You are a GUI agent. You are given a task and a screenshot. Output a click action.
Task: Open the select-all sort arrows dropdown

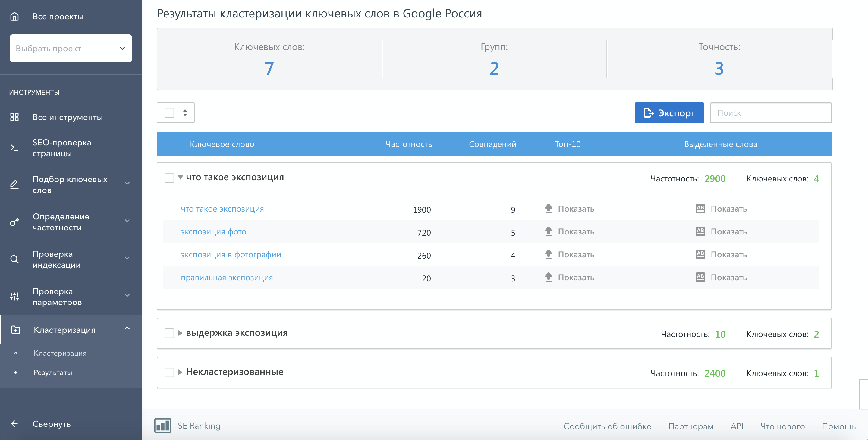pos(185,112)
